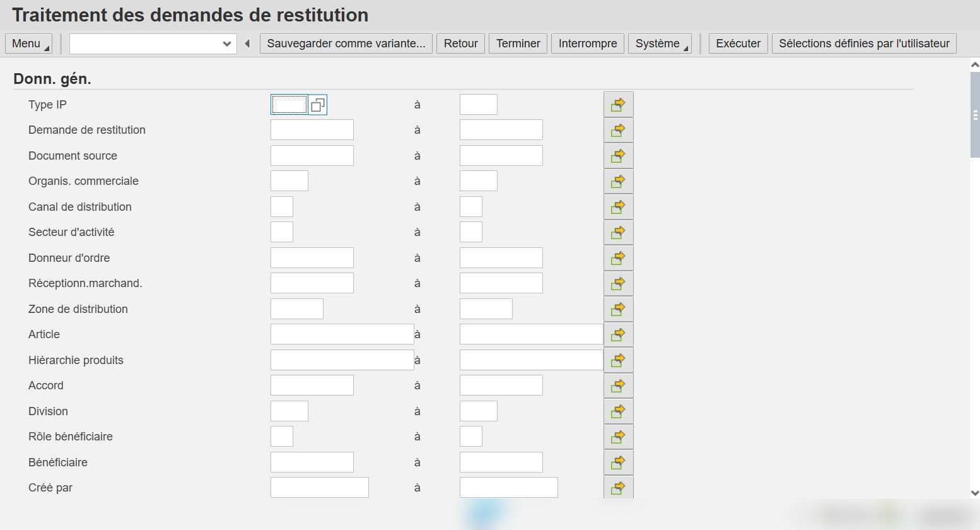980x530 pixels.
Task: Open the Menu dropdown
Action: (30, 44)
